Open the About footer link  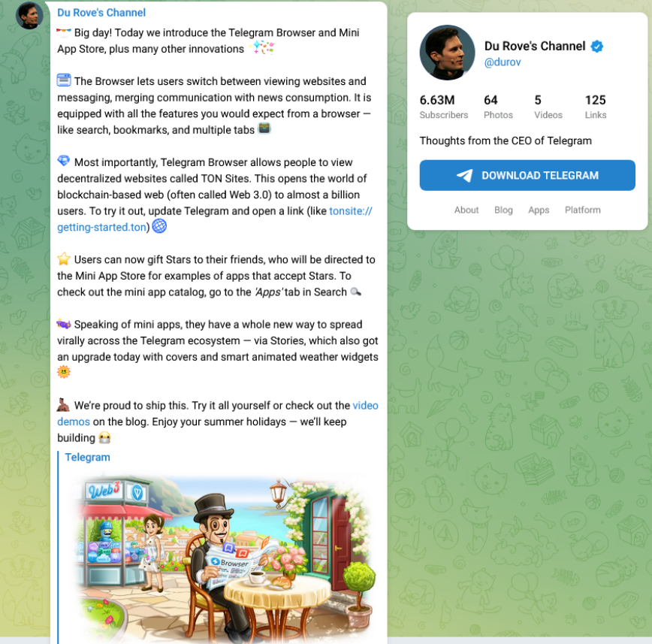click(x=466, y=210)
